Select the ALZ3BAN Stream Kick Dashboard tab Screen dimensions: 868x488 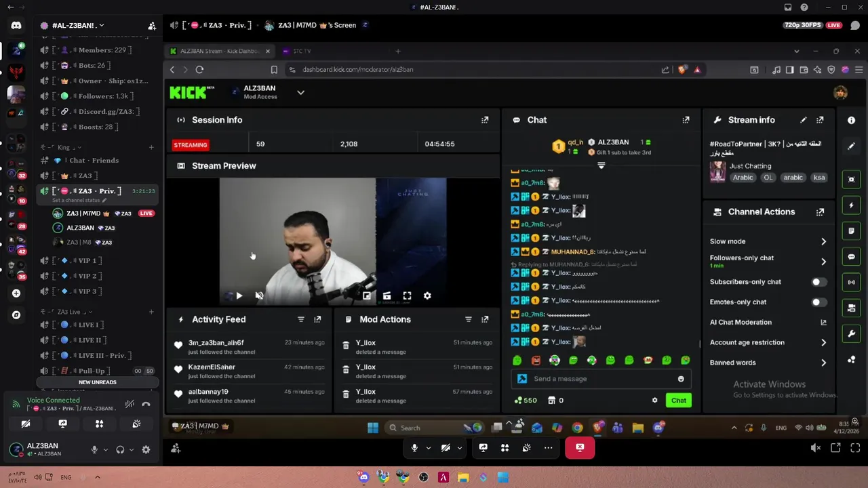coord(219,52)
